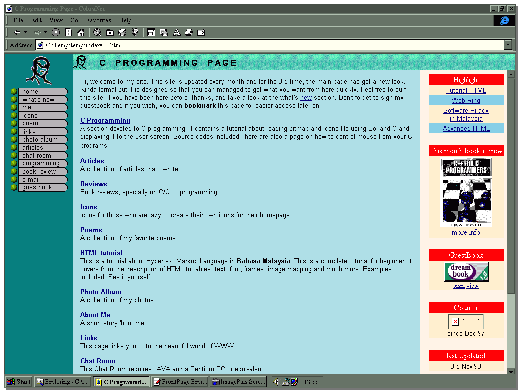The image size is (520, 392).
Task: Expand the Back button history dropdown arrow
Action: pyautogui.click(x=25, y=33)
